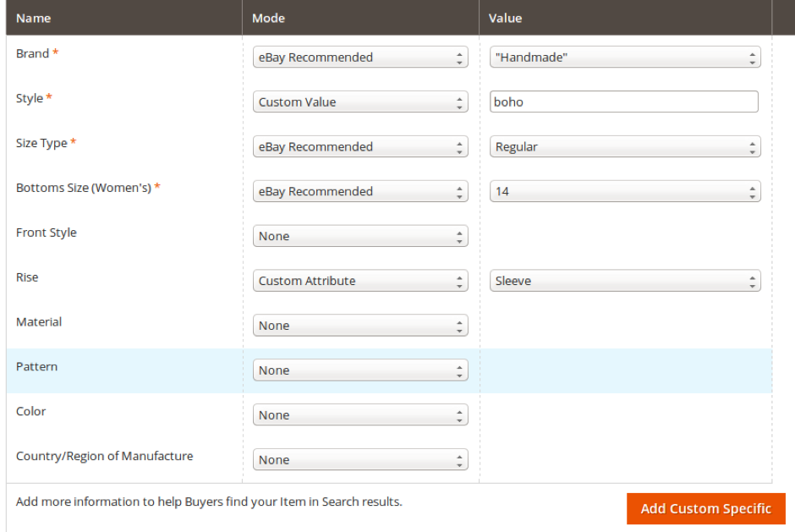Screen dimensions: 795x532
Task: Click the Pattern row label
Action: [36, 367]
